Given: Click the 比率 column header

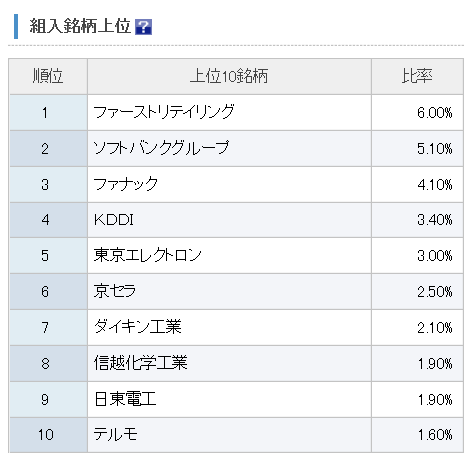Looking at the screenshot, I should 417,77.
